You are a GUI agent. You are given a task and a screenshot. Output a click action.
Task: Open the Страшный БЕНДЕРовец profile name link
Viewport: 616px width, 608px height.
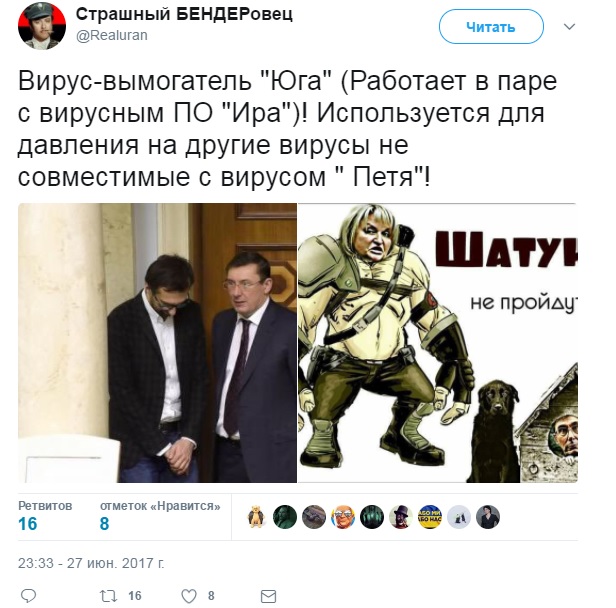click(x=184, y=15)
